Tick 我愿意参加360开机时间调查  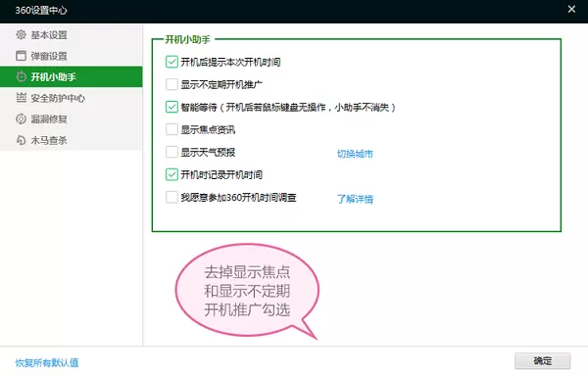click(171, 197)
